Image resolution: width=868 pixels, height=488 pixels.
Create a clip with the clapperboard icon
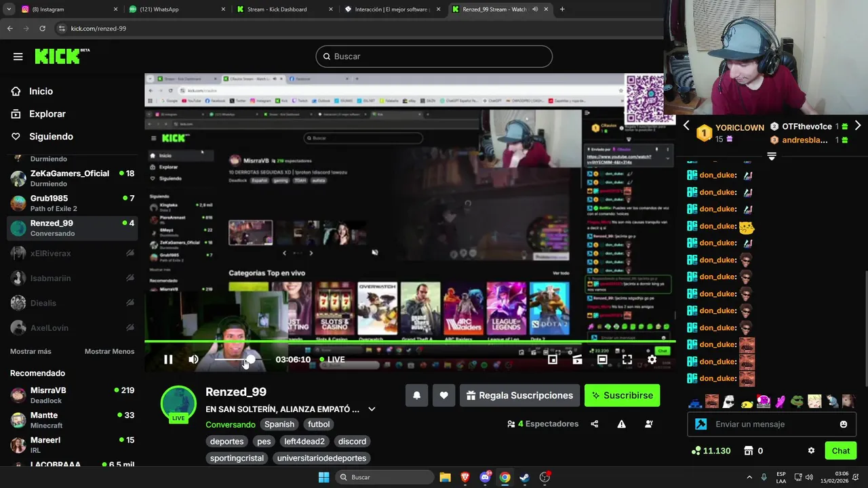pyautogui.click(x=577, y=360)
